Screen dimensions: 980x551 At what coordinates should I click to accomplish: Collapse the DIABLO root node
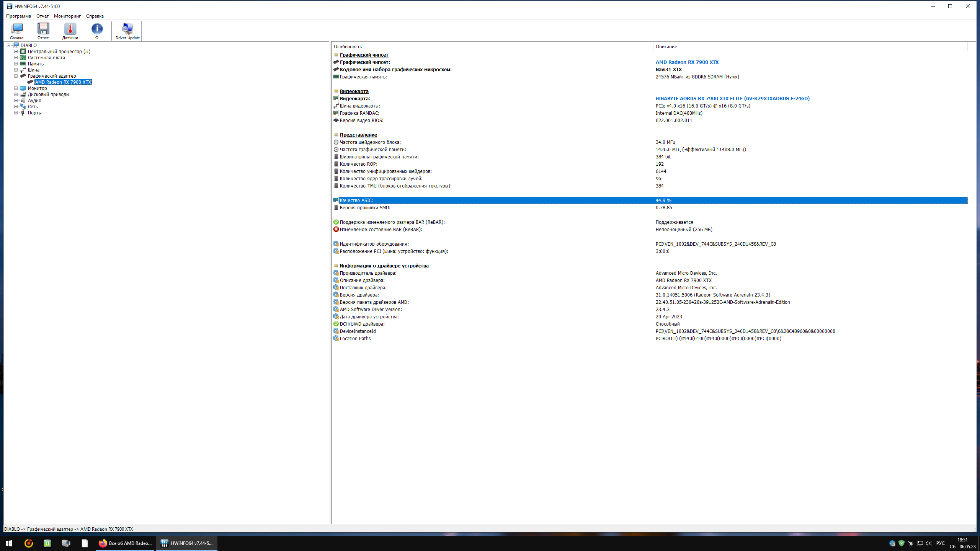click(x=8, y=45)
